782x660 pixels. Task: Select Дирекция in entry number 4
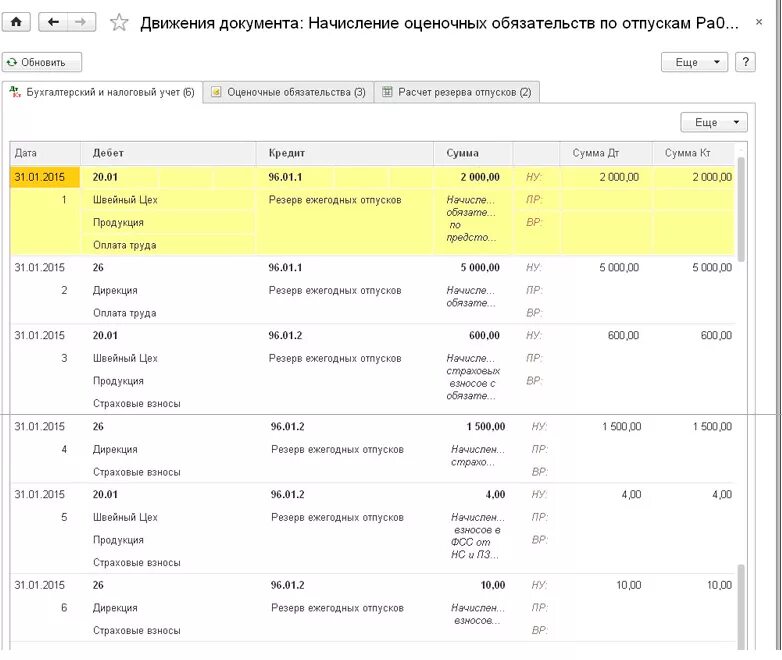[x=115, y=449]
